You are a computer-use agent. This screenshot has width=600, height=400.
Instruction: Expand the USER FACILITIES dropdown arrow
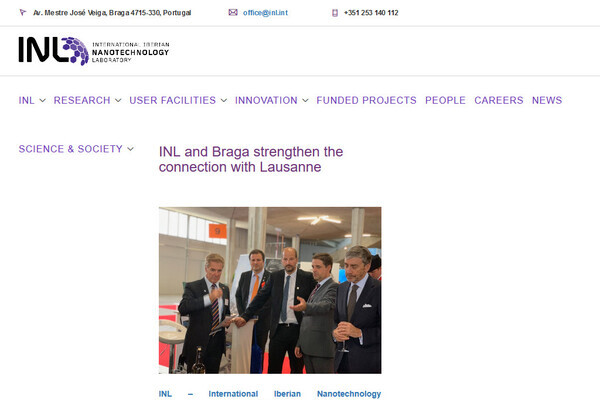pos(224,100)
